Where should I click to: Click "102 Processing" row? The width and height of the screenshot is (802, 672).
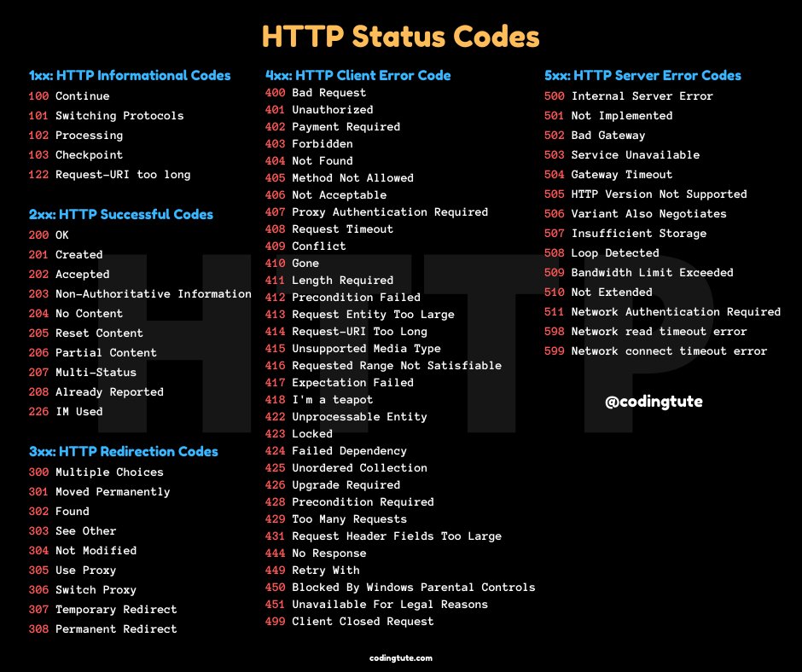coord(76,136)
